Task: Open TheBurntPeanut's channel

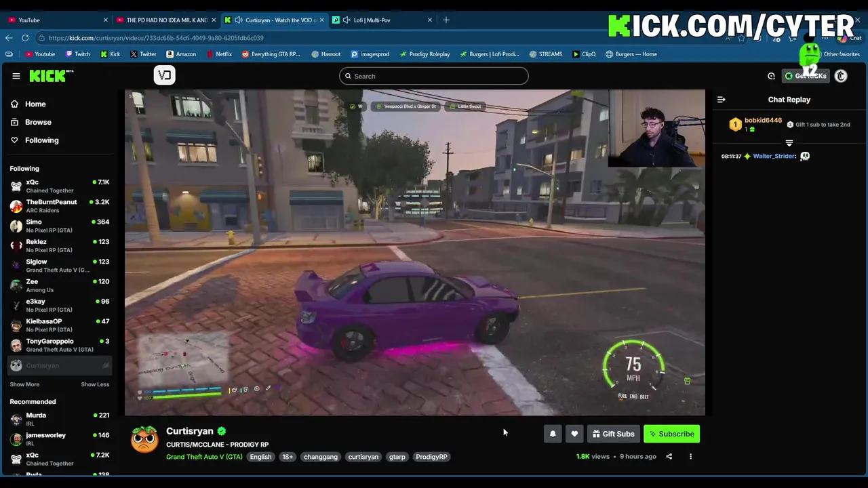Action: click(x=59, y=206)
